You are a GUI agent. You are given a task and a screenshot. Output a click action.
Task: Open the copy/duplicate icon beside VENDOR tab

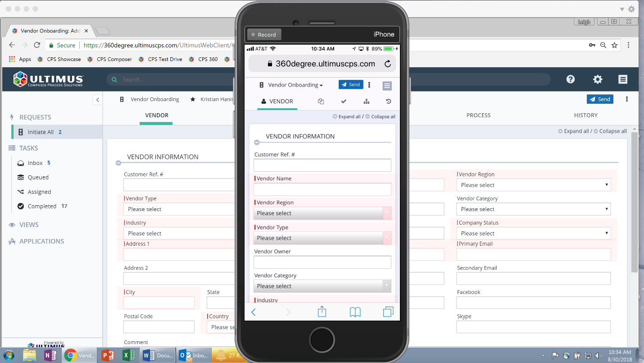(x=321, y=101)
